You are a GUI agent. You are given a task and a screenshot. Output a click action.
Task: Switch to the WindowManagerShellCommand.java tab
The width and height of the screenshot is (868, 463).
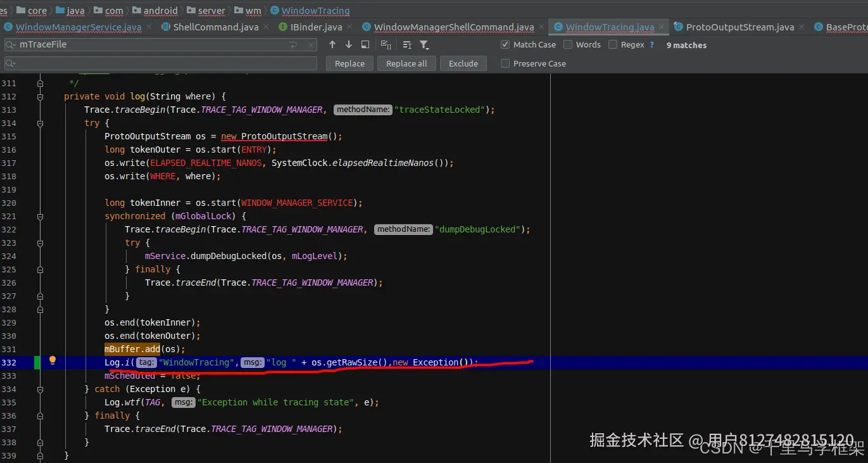point(453,27)
